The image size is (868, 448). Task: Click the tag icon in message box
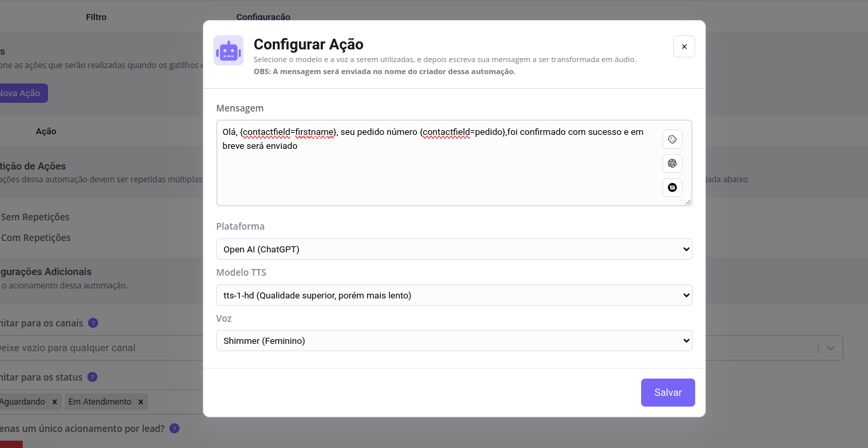coord(672,140)
